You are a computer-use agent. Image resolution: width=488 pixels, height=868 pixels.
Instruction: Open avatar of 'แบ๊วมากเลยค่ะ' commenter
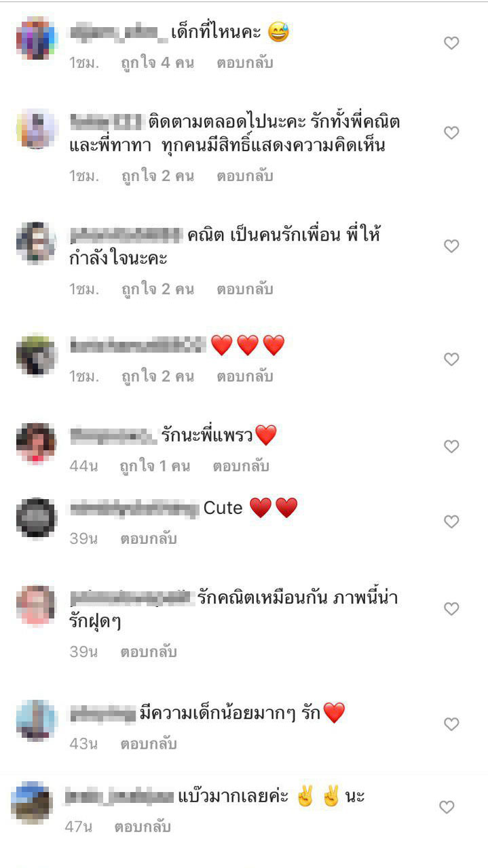coord(32,803)
